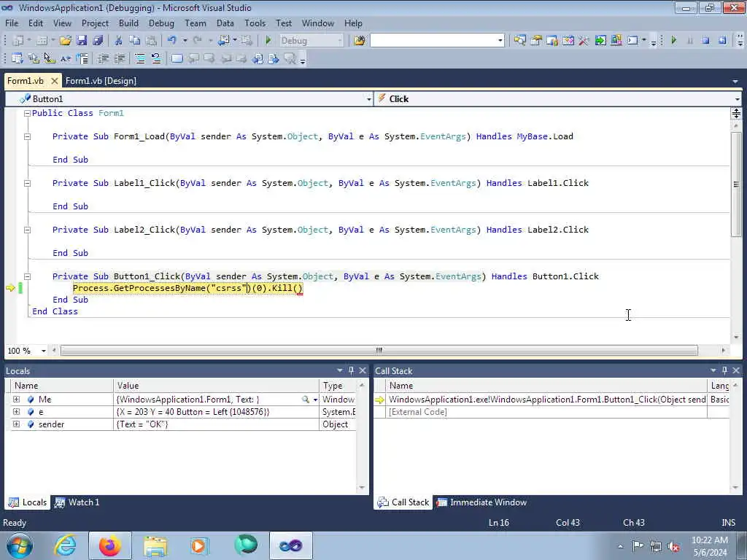Open the Locals window options dropdown arrow

coord(340,370)
